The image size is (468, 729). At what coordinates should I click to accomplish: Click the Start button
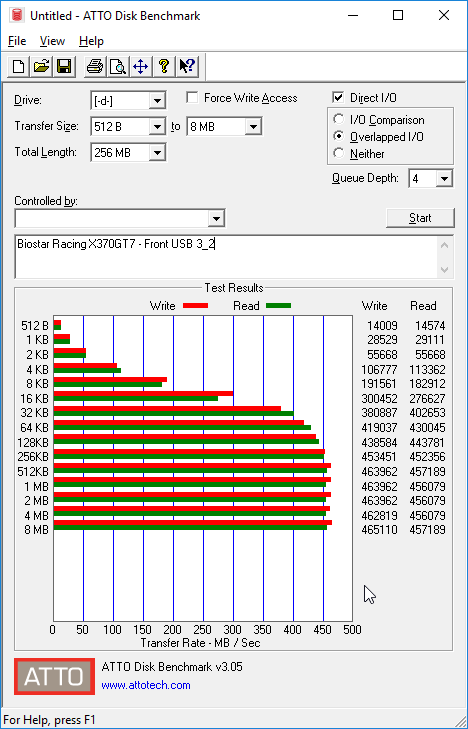[420, 218]
